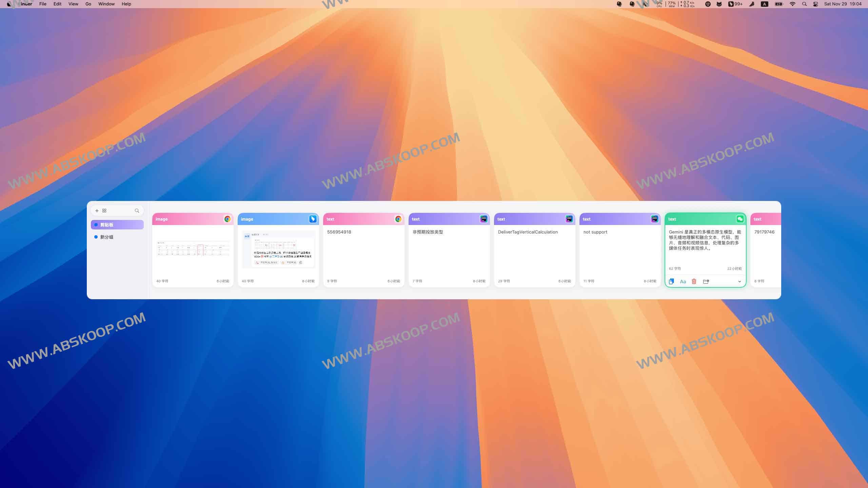Delete the Gemini entry with the trash icon
Image resolution: width=868 pixels, height=488 pixels.
point(694,282)
